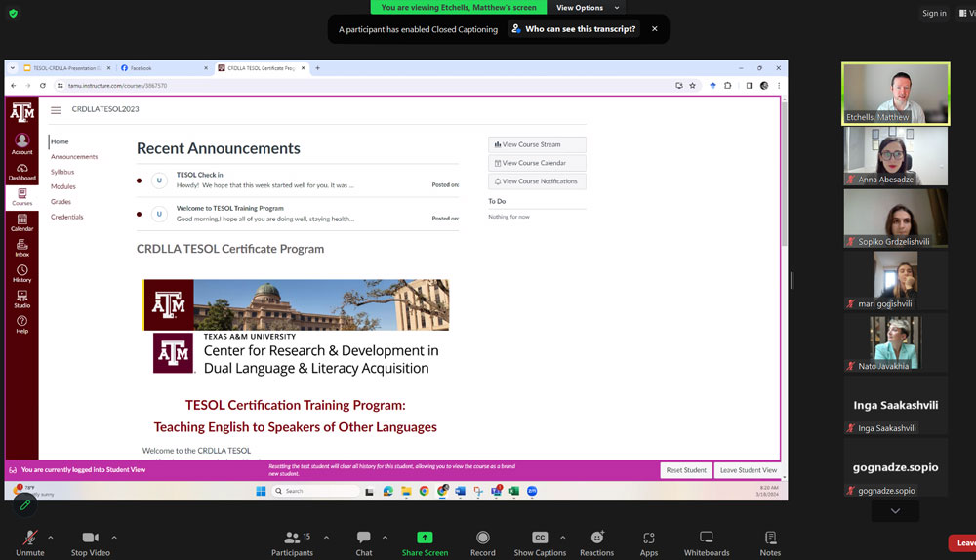Image resolution: width=976 pixels, height=560 pixels.
Task: Select Modules in the course navigation
Action: pos(63,186)
